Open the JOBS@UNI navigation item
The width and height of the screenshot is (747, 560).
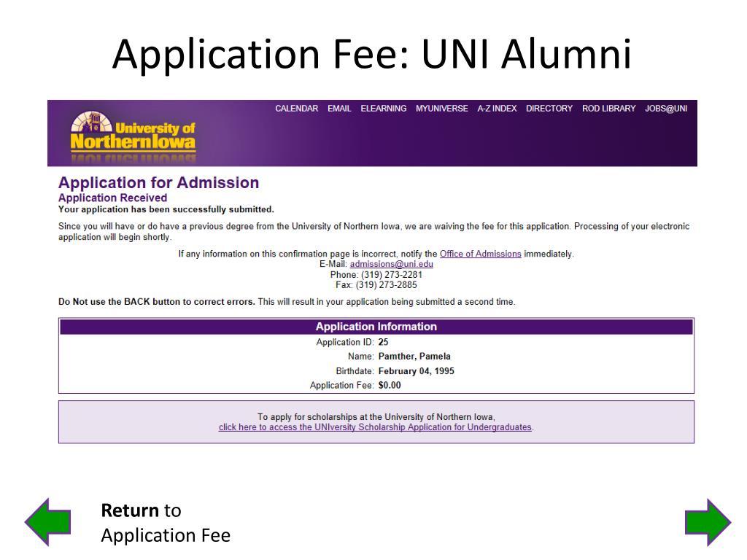[x=666, y=109]
